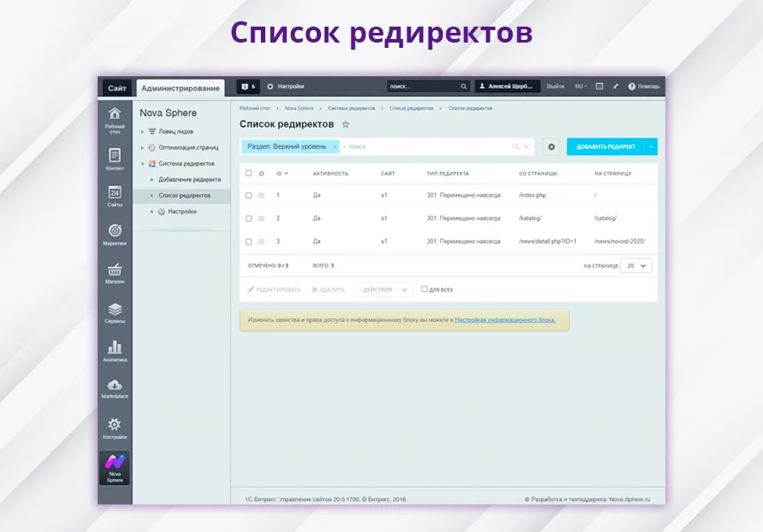The image size is (763, 532).
Task: Follow the 'Настройках информационного блока' link
Action: pyautogui.click(x=505, y=320)
